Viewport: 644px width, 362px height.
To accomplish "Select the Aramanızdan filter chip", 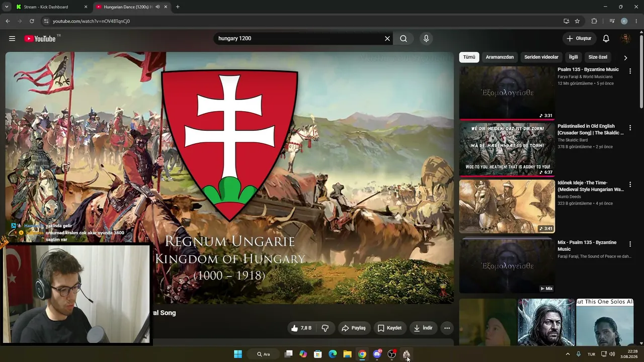I will [500, 57].
